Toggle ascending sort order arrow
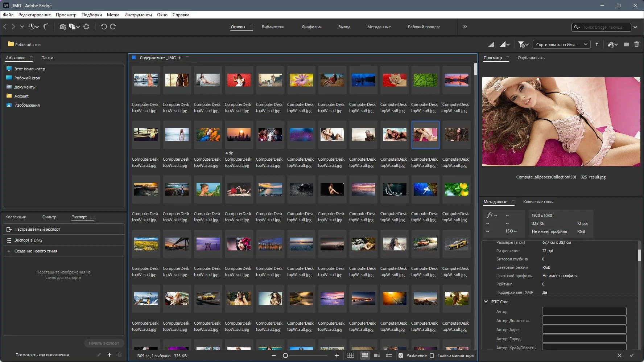This screenshot has width=644, height=362. [x=597, y=44]
